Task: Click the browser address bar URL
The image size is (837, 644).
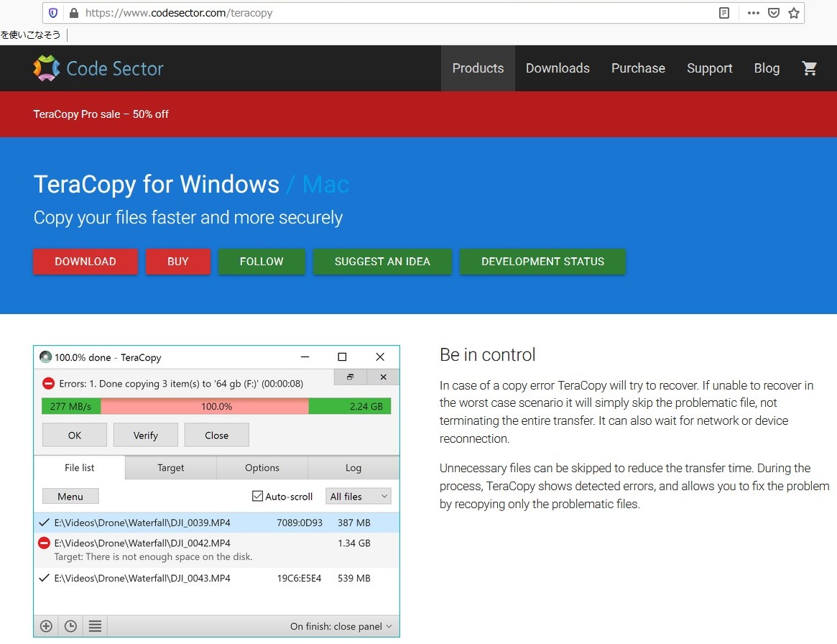Action: (179, 13)
